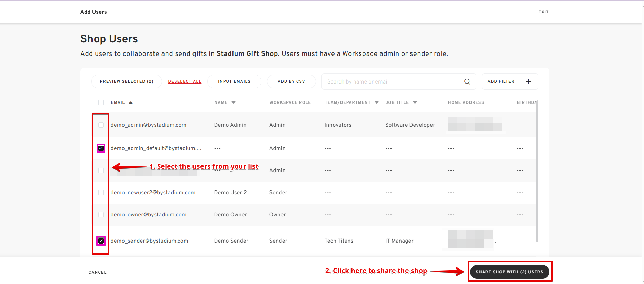Select the demo_owner@bystadium.com checkbox

101,215
